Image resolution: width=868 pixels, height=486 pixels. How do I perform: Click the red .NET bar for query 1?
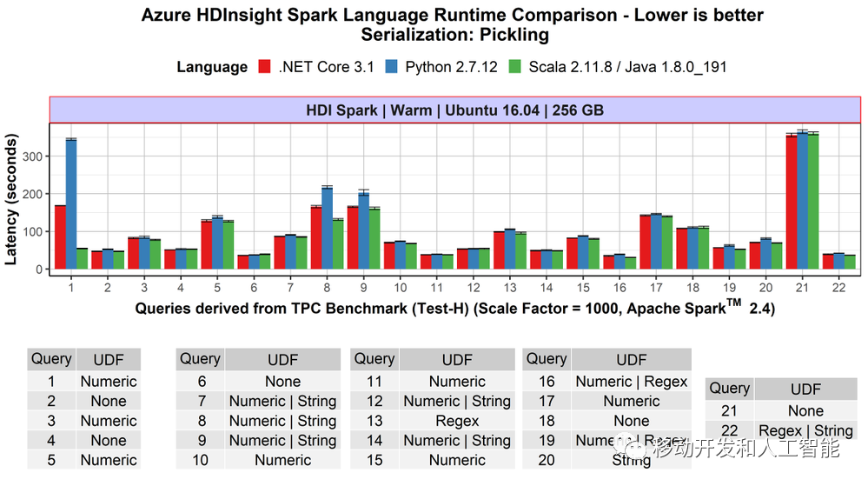coord(60,237)
